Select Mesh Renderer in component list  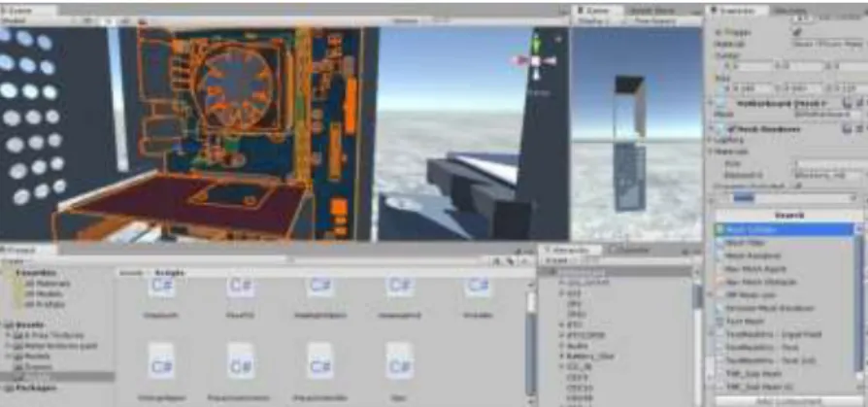pos(784,255)
